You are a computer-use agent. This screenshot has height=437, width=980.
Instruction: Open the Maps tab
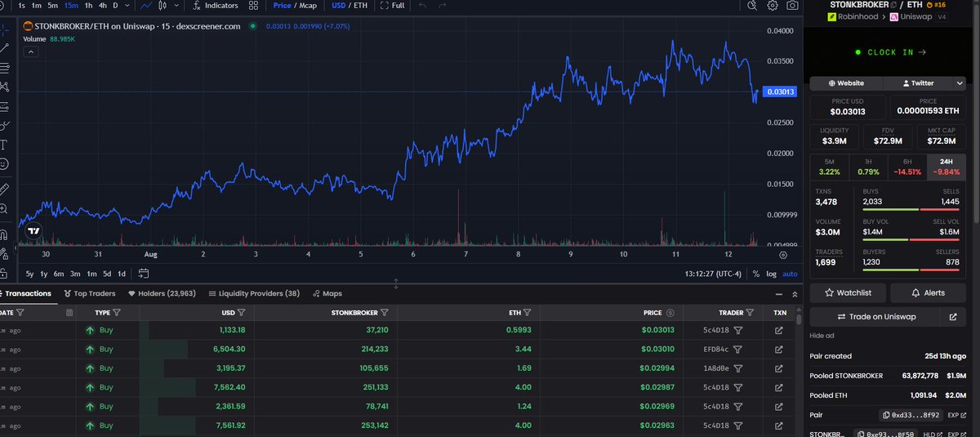click(x=327, y=293)
